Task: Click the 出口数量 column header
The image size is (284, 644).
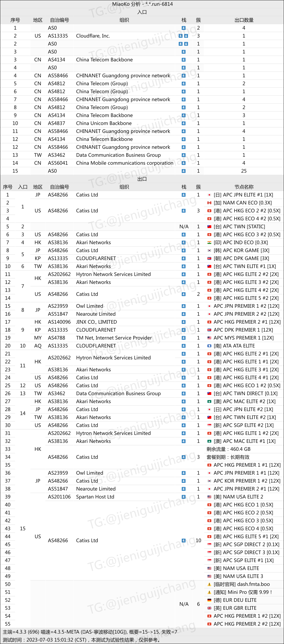Action: pyautogui.click(x=244, y=20)
